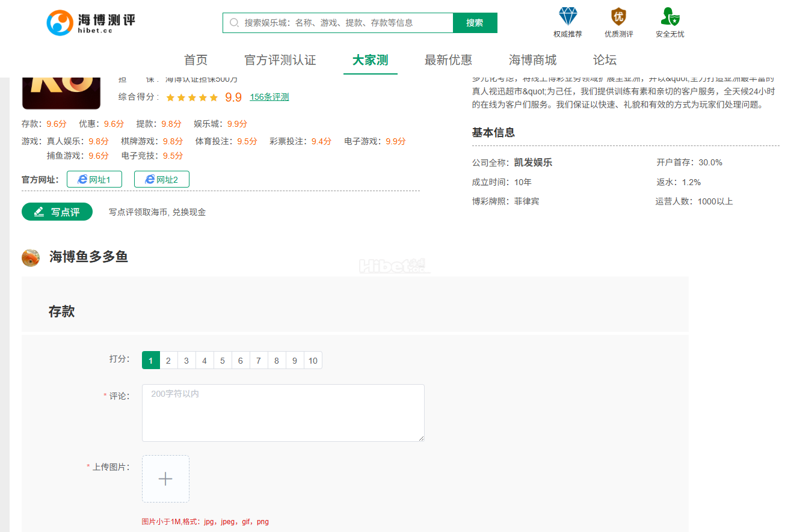This screenshot has width=791, height=532.
Task: Click the diamond 权威推荐 icon
Action: (x=568, y=16)
